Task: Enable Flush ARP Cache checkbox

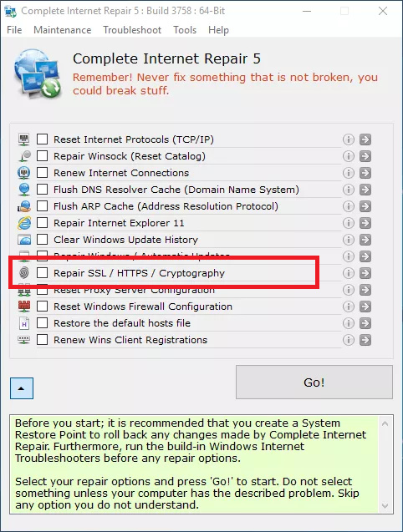Action: 42,206
